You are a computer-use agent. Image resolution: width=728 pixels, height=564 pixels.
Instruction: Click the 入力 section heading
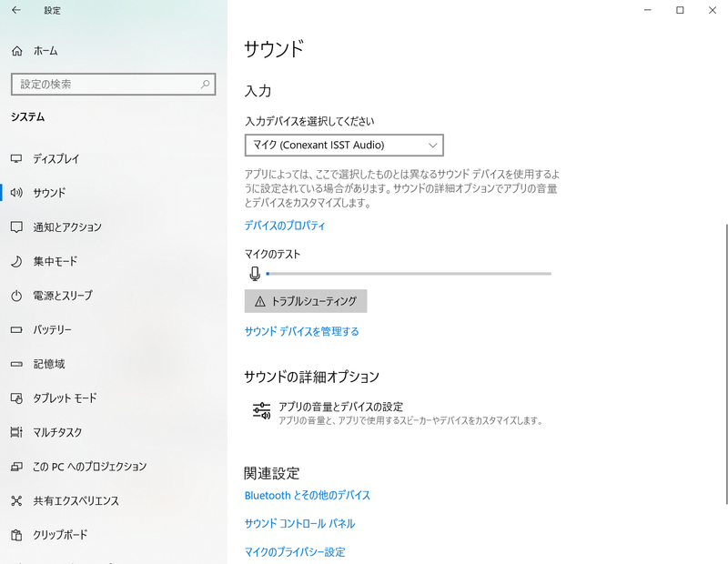pos(258,91)
